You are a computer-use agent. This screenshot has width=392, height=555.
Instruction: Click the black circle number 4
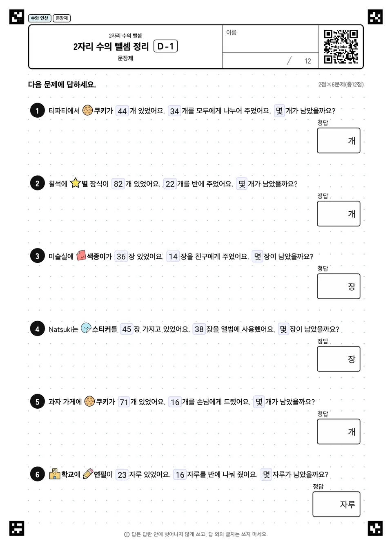click(37, 329)
